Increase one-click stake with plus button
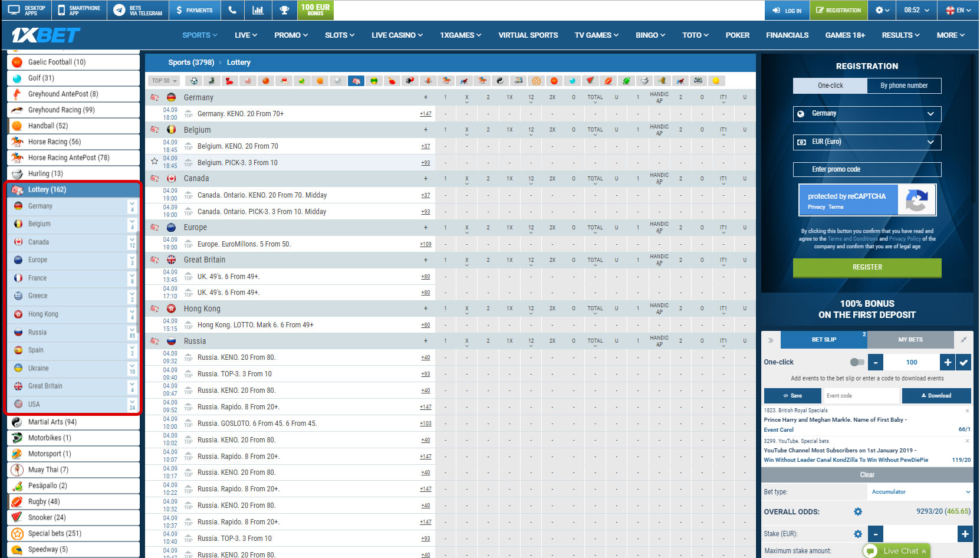980x558 pixels. (x=948, y=362)
